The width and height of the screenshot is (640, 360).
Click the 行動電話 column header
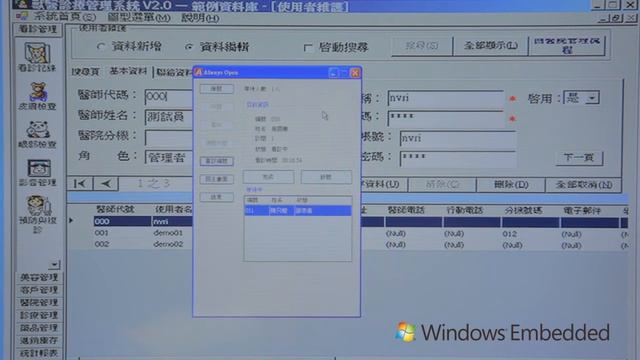465,211
